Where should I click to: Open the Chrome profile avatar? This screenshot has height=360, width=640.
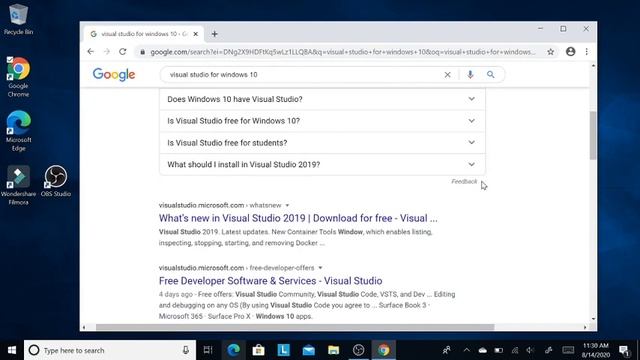click(571, 51)
